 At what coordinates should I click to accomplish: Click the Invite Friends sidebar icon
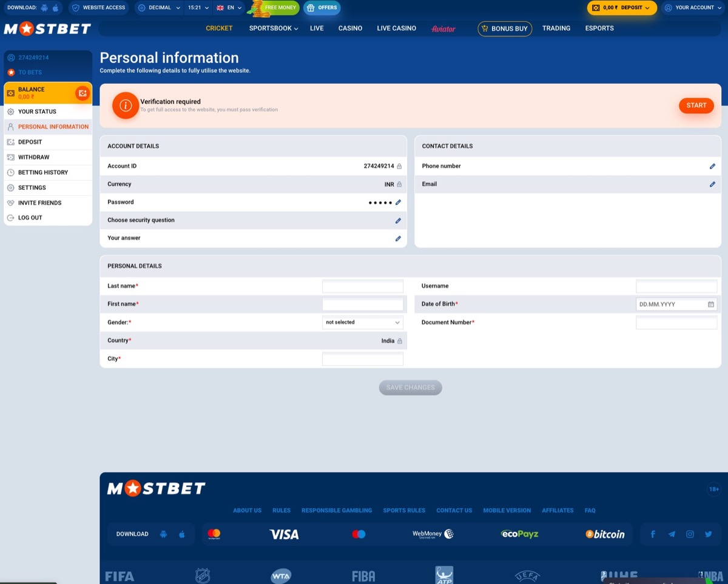click(10, 203)
